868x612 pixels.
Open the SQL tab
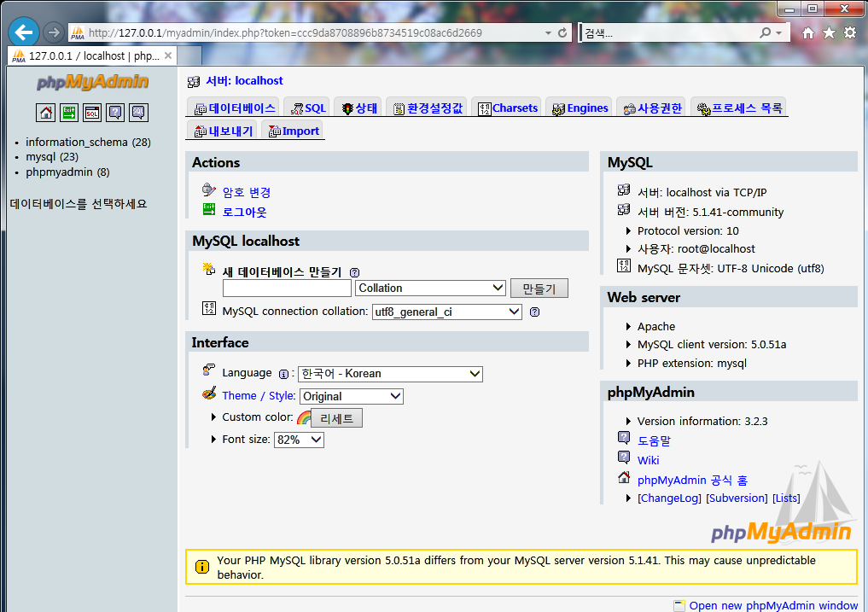pos(308,108)
